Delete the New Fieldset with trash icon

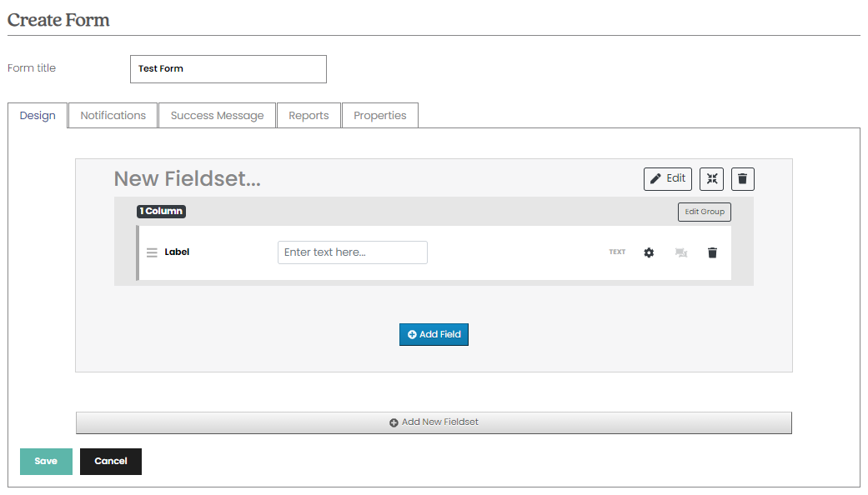(x=742, y=178)
